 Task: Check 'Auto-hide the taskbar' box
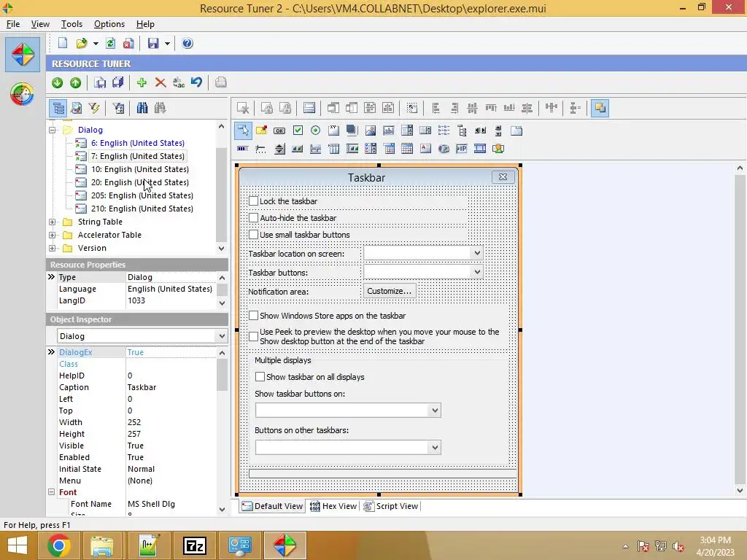pos(253,218)
